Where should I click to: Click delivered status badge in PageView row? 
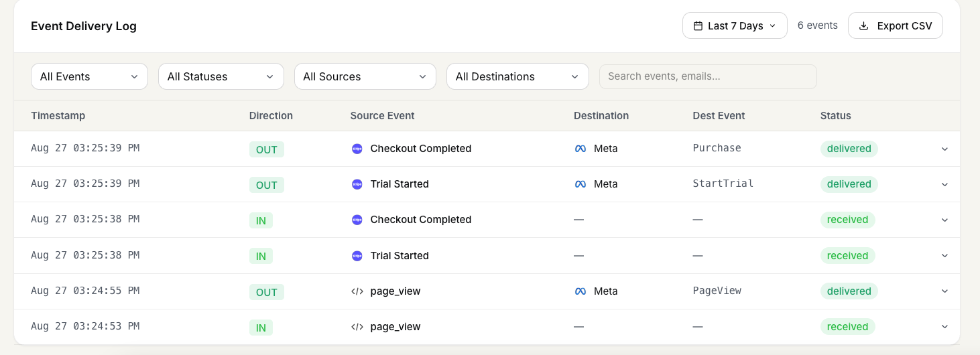tap(849, 291)
